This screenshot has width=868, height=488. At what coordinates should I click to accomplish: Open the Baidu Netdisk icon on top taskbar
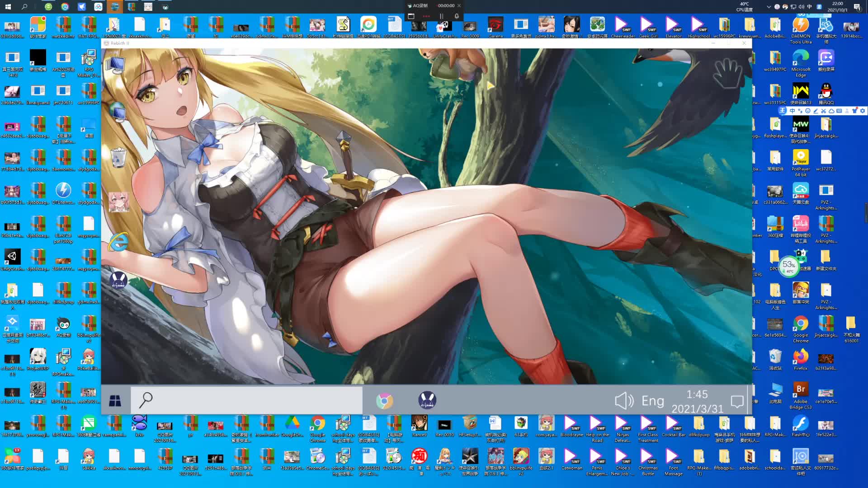[98, 6]
